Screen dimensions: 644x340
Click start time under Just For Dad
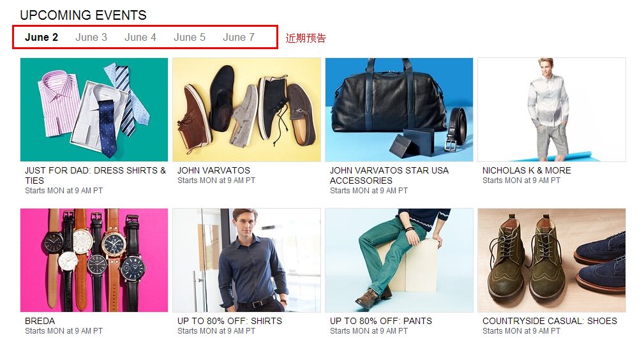coord(64,191)
